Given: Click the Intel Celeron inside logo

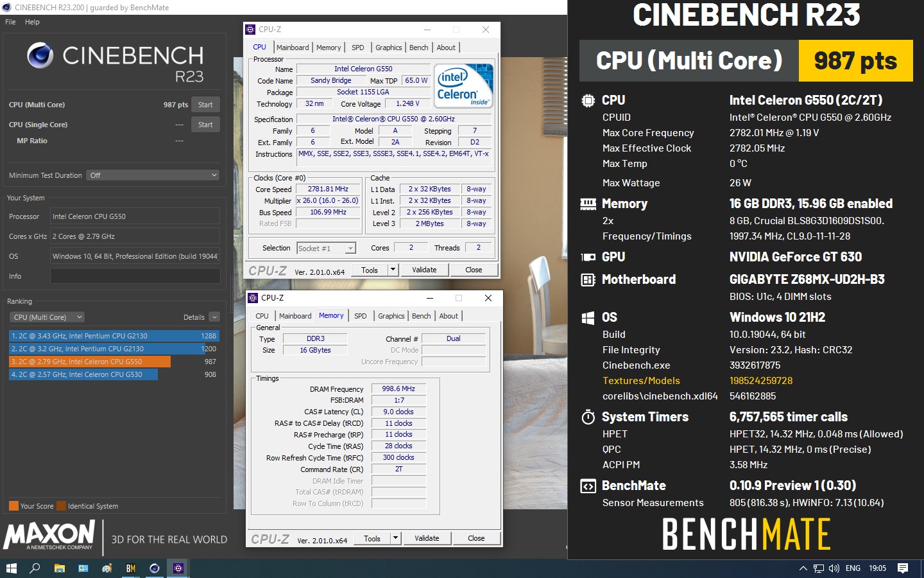Looking at the screenshot, I should [x=464, y=85].
